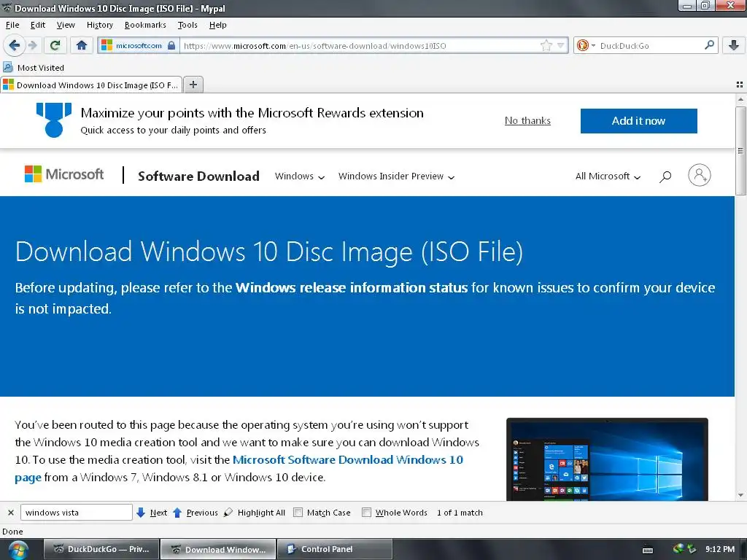Image resolution: width=747 pixels, height=560 pixels.
Task: Click the microsoft.com site identity label
Action: [x=139, y=46]
